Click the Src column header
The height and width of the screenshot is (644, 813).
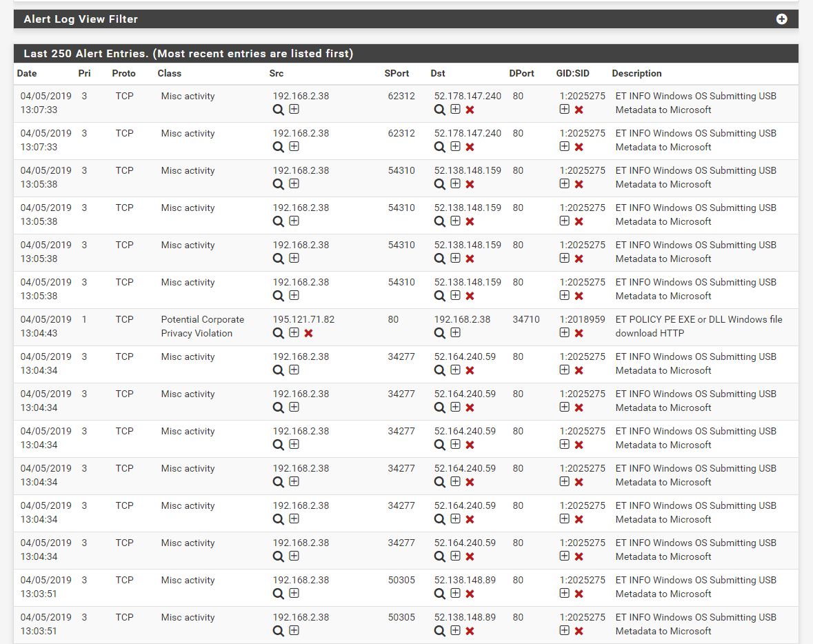(x=276, y=73)
